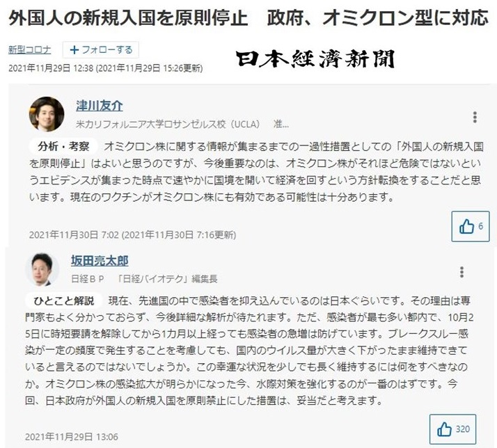The width and height of the screenshot is (497, 448).
Task: Click the 分析・考察 tag label
Action: pyautogui.click(x=63, y=147)
